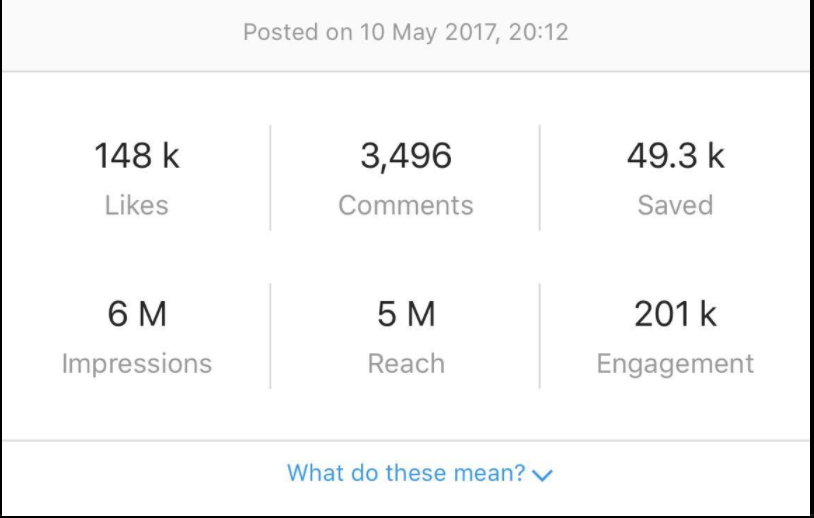Click the 3,496 comments count

[x=406, y=156]
